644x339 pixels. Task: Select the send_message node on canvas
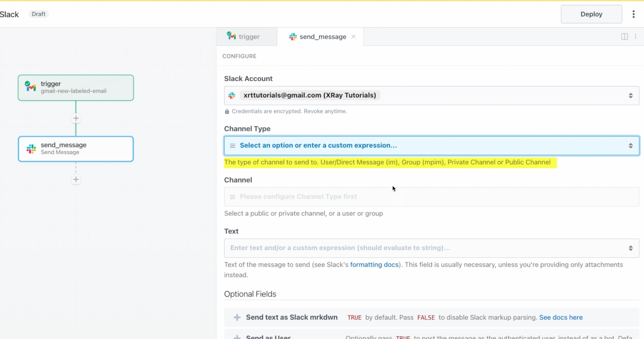(76, 149)
